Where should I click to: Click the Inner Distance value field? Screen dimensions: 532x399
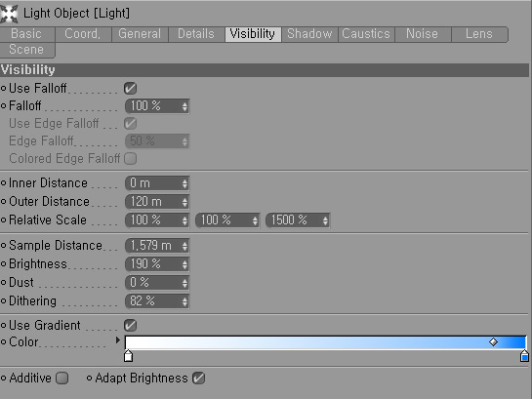click(x=157, y=183)
